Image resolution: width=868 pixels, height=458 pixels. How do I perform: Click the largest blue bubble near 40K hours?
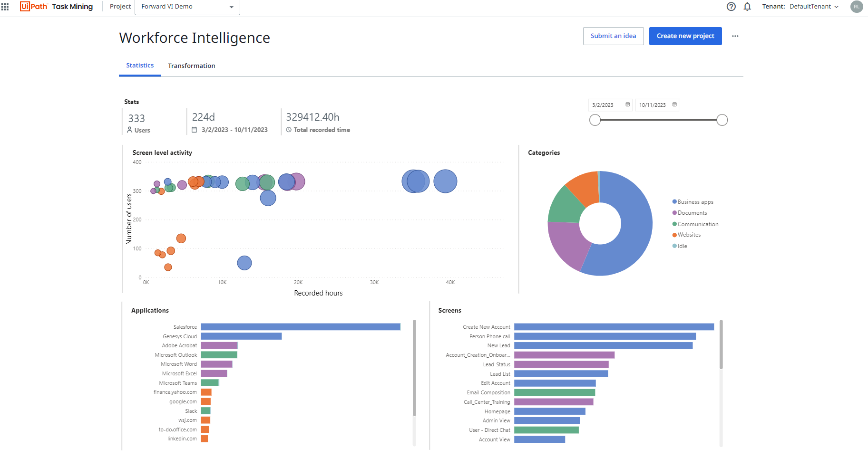(446, 181)
